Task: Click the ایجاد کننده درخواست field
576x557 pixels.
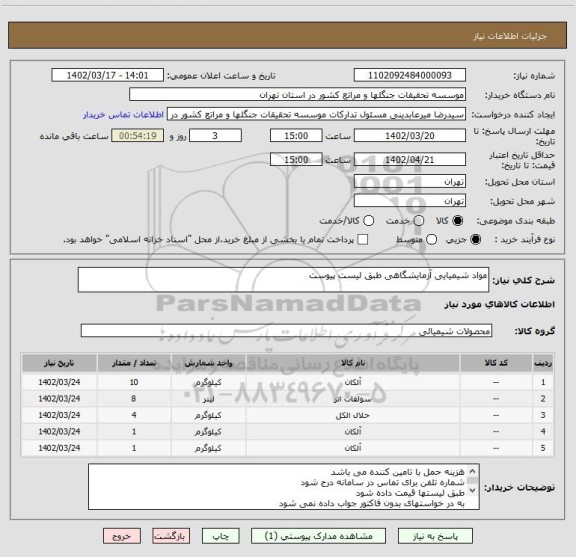Action: [x=316, y=114]
